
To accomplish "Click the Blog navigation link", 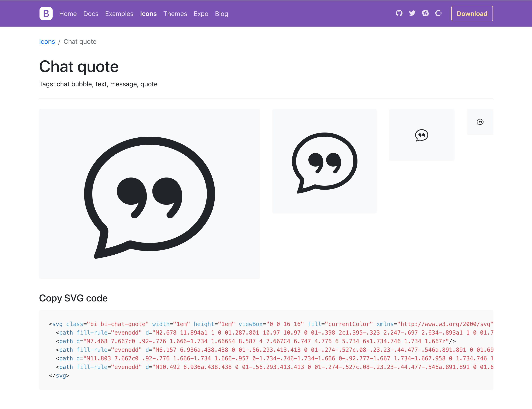I will (222, 13).
